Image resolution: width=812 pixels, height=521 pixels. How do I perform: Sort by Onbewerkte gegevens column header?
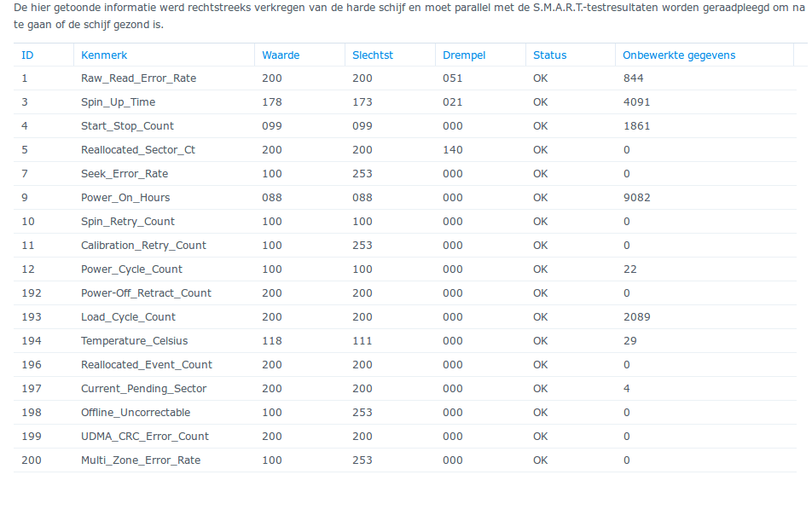click(679, 55)
